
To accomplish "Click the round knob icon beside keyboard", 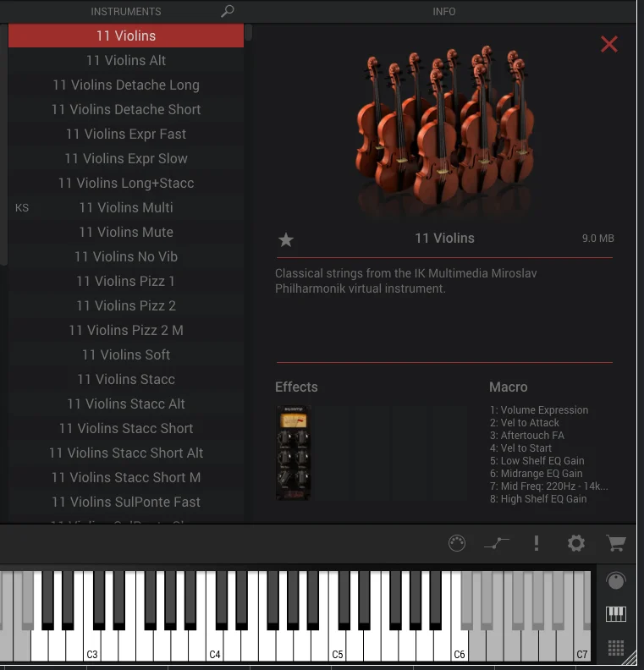I will [616, 580].
